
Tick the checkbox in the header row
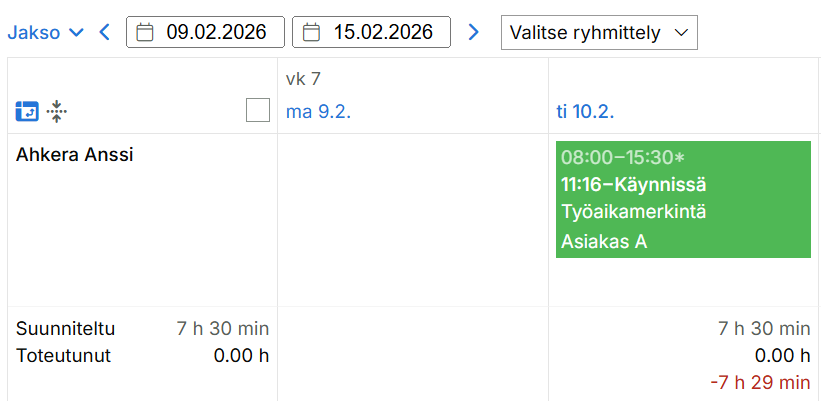pos(258,111)
